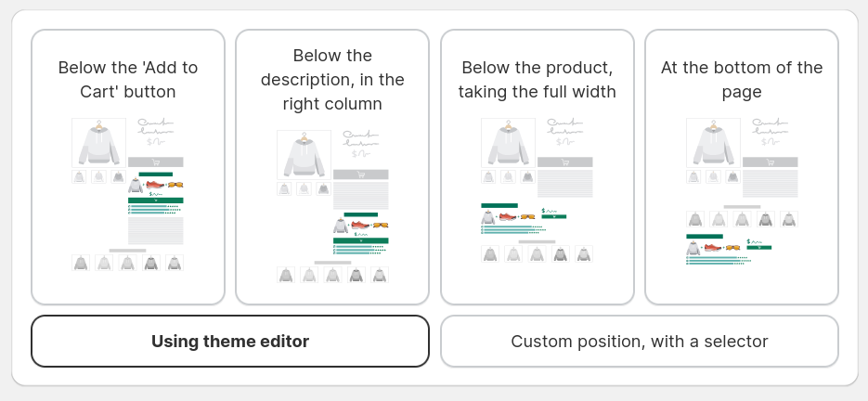Click red sneaker bundle icon in first card
The image size is (868, 401).
tap(155, 185)
